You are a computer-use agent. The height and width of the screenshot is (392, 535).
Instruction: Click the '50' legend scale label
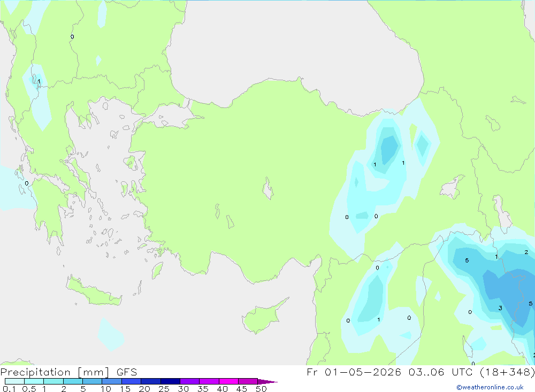261,389
